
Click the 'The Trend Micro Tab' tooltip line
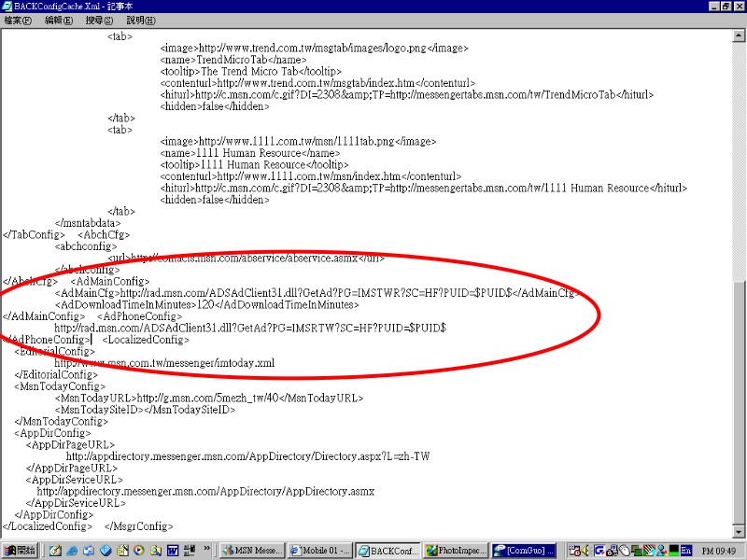click(x=251, y=72)
